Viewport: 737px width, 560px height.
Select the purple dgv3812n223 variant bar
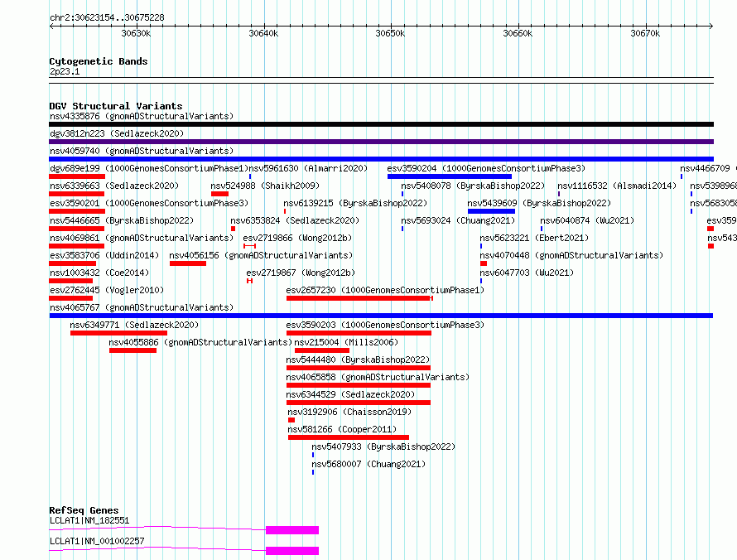[381, 142]
